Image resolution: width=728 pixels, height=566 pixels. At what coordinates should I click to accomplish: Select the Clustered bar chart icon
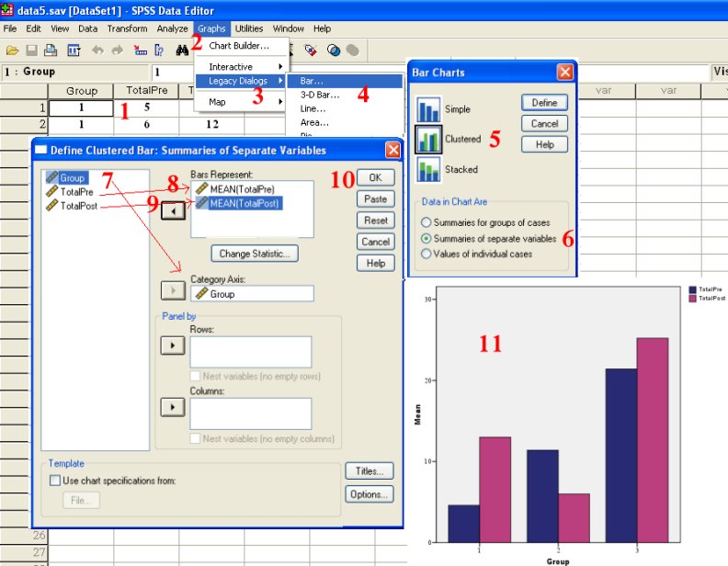428,139
